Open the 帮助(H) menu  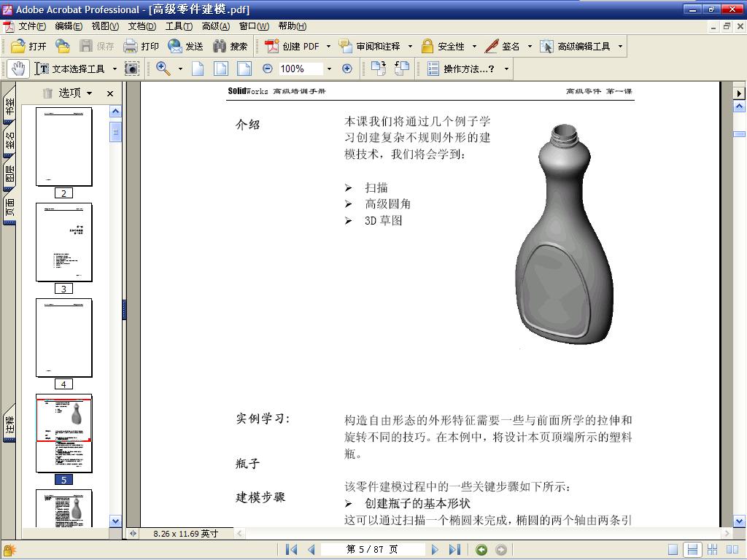[x=292, y=26]
